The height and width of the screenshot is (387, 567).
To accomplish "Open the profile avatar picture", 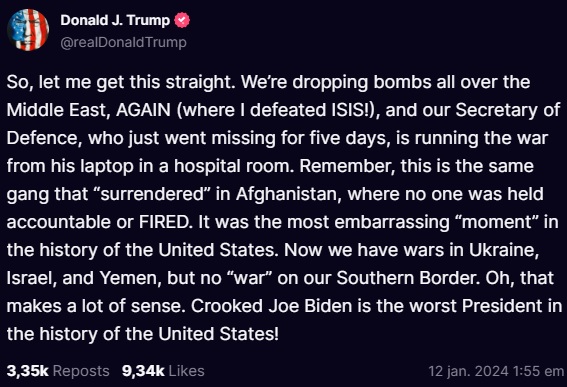I will pyautogui.click(x=28, y=30).
